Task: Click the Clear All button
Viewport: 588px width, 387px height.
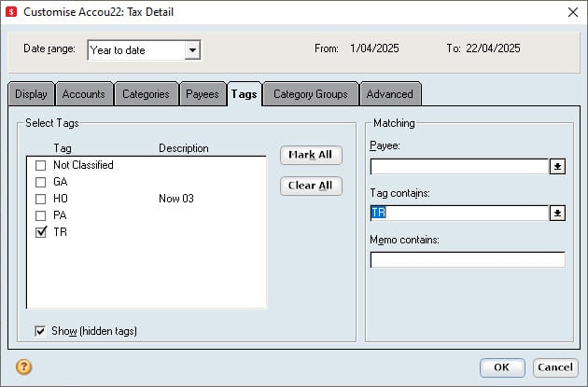Action: pyautogui.click(x=311, y=186)
